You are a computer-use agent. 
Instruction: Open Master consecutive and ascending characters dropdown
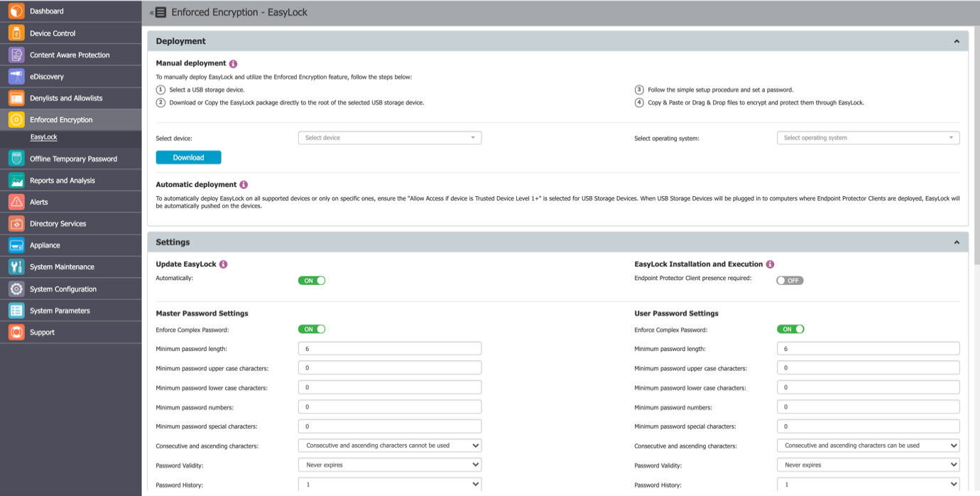click(390, 446)
